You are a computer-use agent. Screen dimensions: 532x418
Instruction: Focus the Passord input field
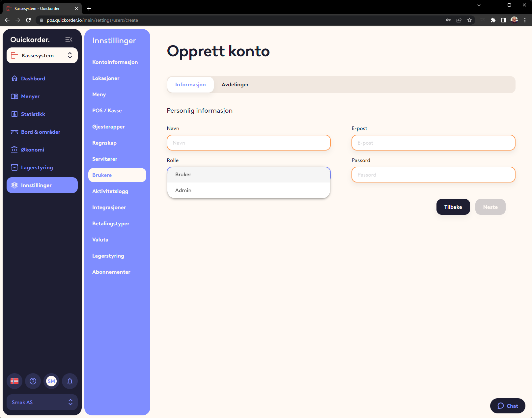434,175
